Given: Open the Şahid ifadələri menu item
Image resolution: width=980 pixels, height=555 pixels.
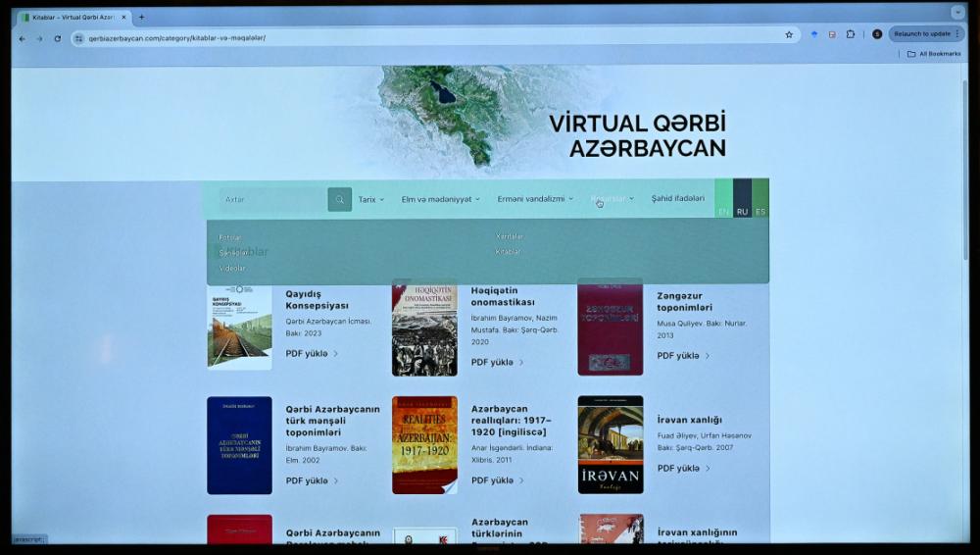Looking at the screenshot, I should pyautogui.click(x=677, y=198).
